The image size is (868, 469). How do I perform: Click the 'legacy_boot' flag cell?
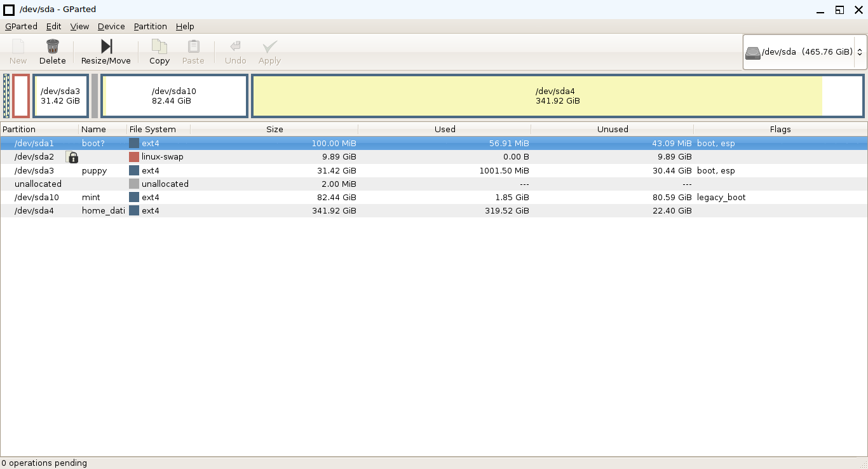click(x=721, y=198)
